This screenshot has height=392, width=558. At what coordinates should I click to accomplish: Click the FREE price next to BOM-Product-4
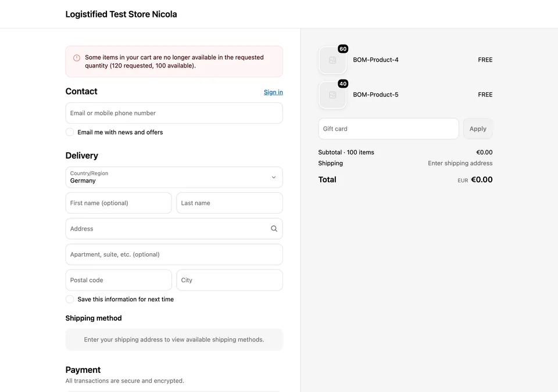tap(485, 60)
